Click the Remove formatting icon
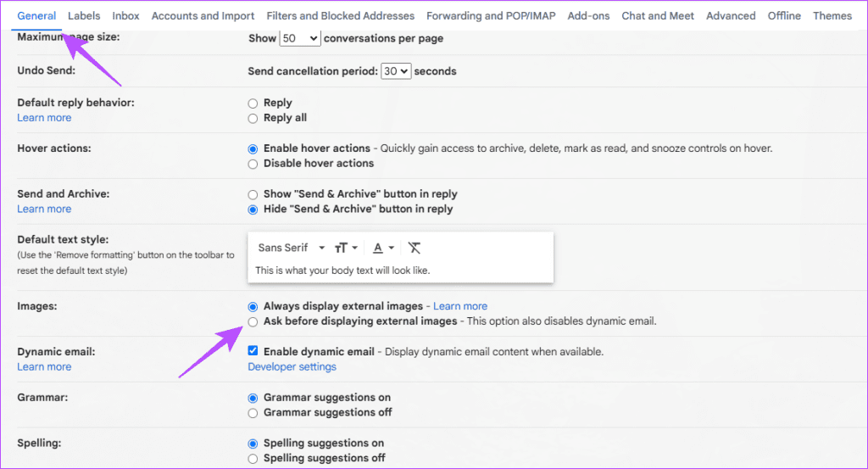 (414, 248)
